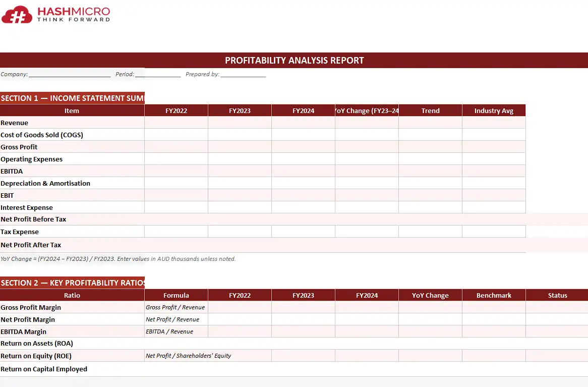588x387 pixels.
Task: Click the YoY Change formula footnote text
Action: (x=118, y=259)
